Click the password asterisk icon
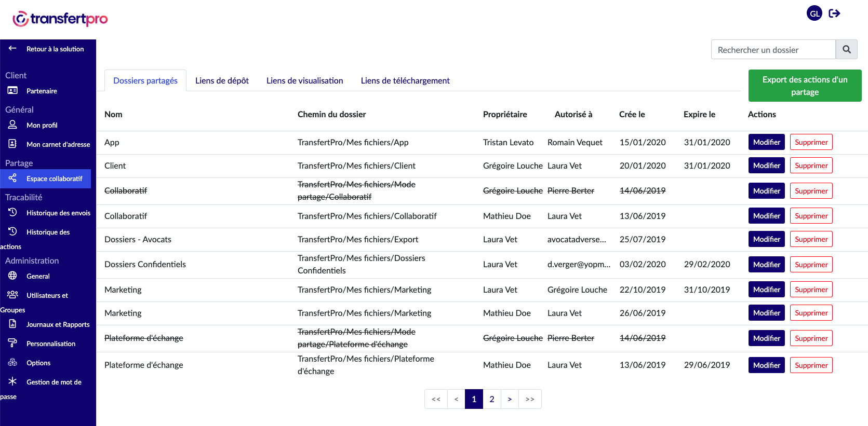This screenshot has height=426, width=868. click(x=12, y=381)
